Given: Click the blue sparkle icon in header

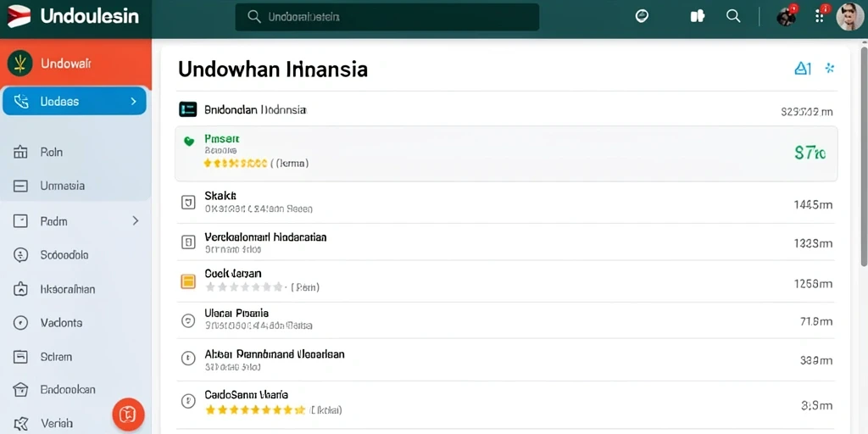Looking at the screenshot, I should pos(829,69).
